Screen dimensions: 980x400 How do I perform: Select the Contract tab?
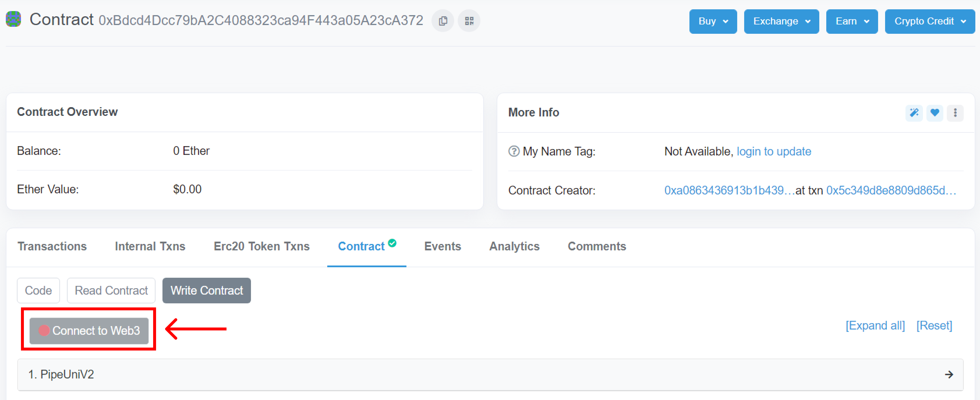click(361, 246)
